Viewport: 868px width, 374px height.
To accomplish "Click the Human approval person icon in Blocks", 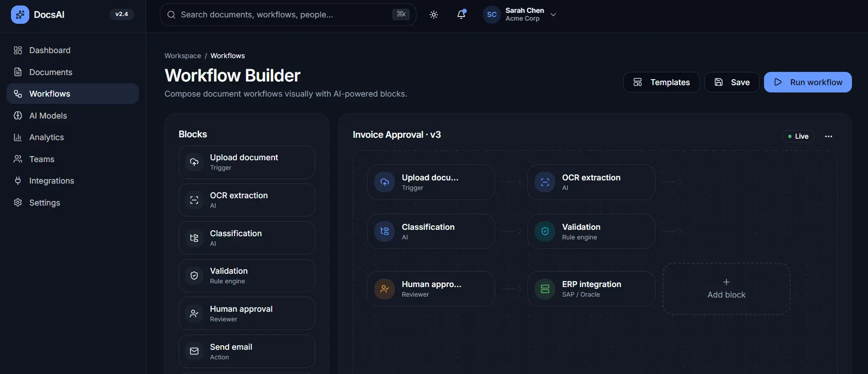I will [x=194, y=314].
